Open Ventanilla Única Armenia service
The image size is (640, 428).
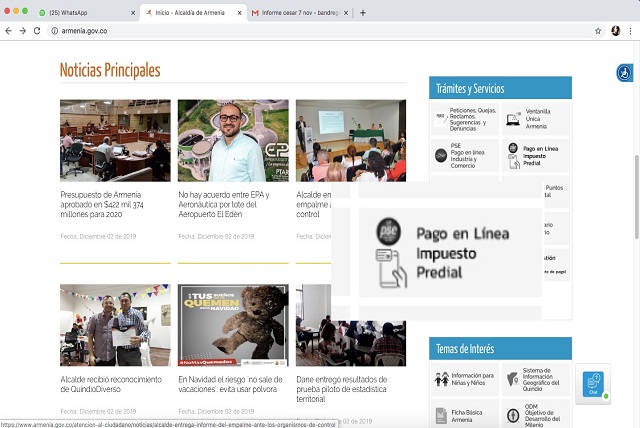click(536, 119)
